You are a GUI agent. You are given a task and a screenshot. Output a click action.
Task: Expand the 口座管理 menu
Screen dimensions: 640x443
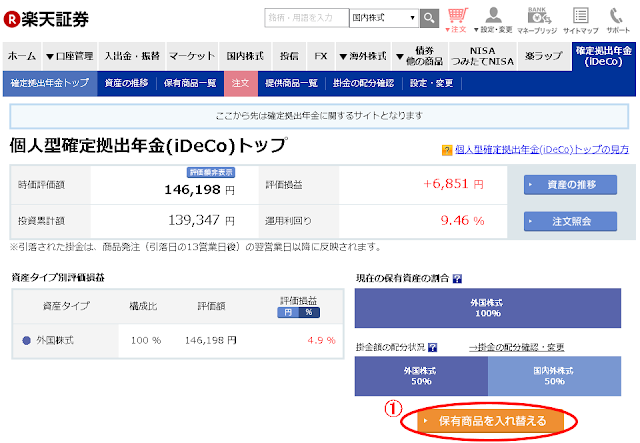pos(69,56)
